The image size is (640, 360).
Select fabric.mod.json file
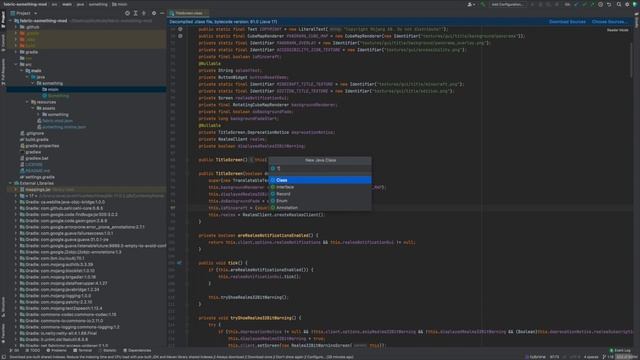coord(55,121)
